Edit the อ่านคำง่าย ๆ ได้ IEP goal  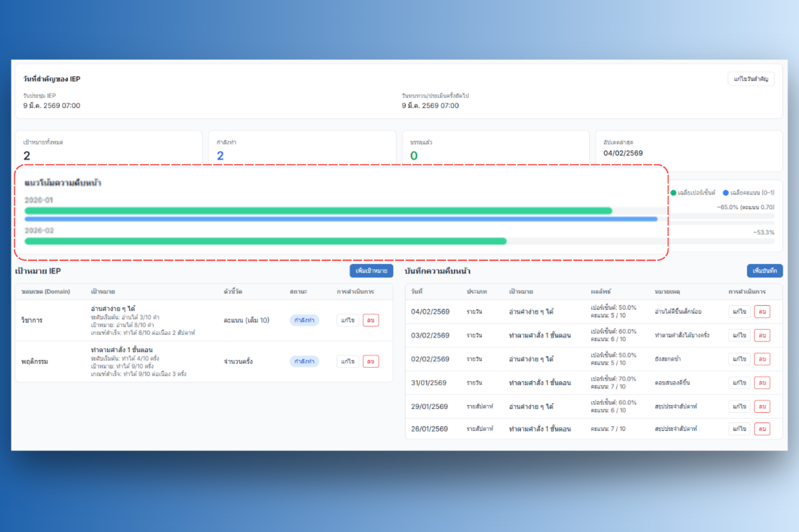pos(348,320)
